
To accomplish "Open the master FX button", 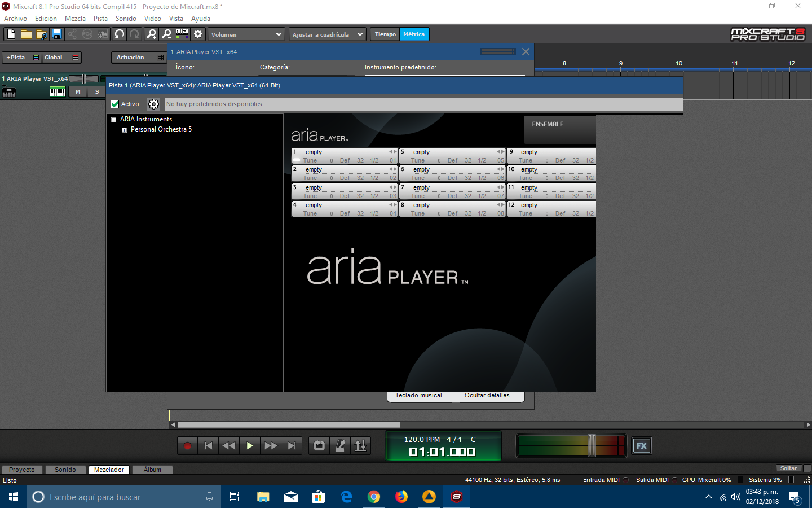I will point(642,446).
